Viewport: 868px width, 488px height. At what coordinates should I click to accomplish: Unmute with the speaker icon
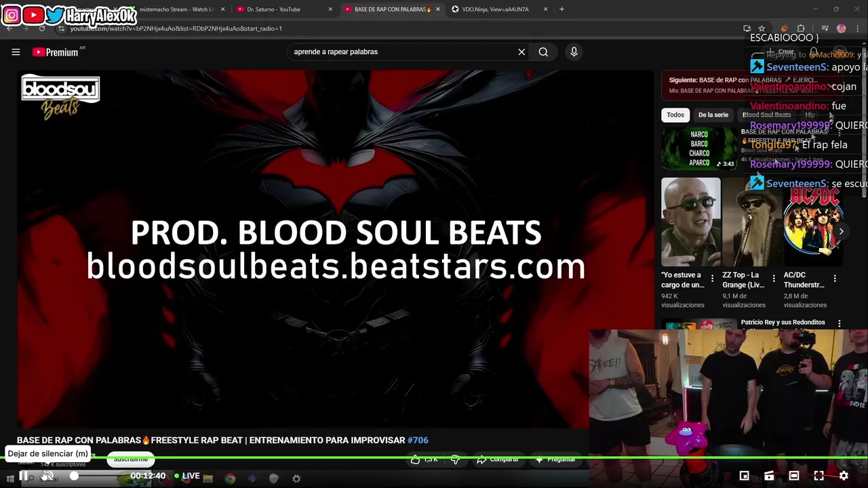click(47, 476)
